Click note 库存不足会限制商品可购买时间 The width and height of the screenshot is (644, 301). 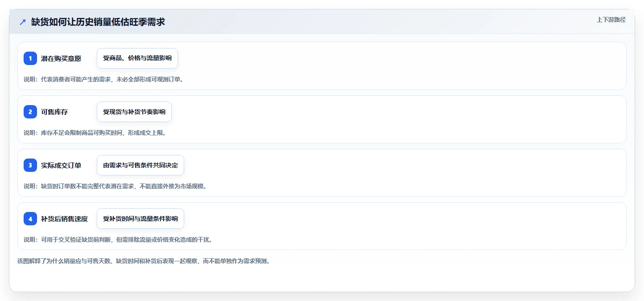[95, 133]
